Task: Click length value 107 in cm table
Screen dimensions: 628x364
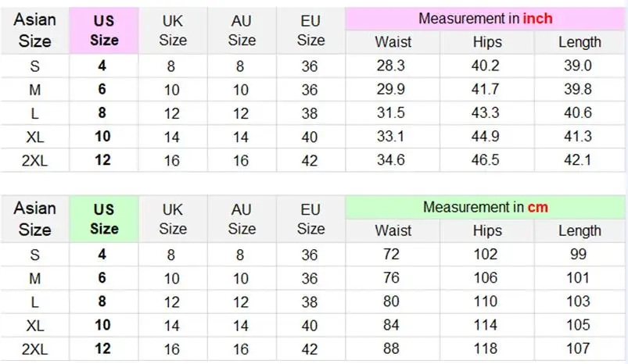Action: (577, 349)
